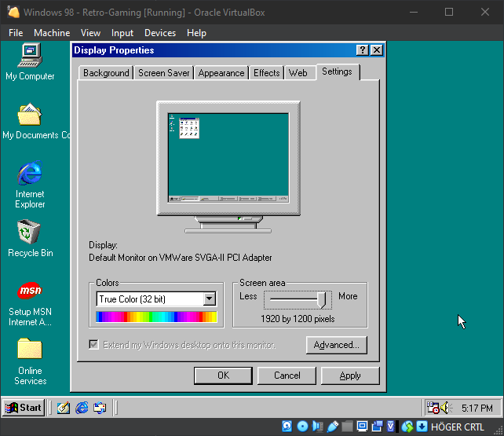Launch Internet Explorer from quick launch
This screenshot has width=504, height=436.
(82, 408)
